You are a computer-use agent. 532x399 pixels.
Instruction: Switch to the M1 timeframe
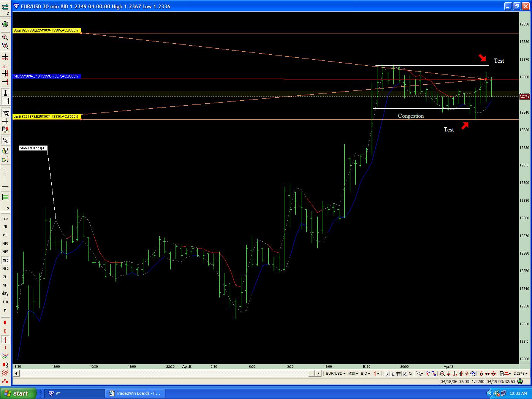click(5, 227)
